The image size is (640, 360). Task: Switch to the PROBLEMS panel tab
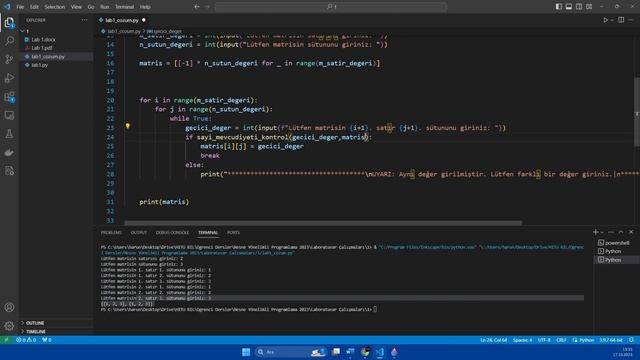(111, 233)
